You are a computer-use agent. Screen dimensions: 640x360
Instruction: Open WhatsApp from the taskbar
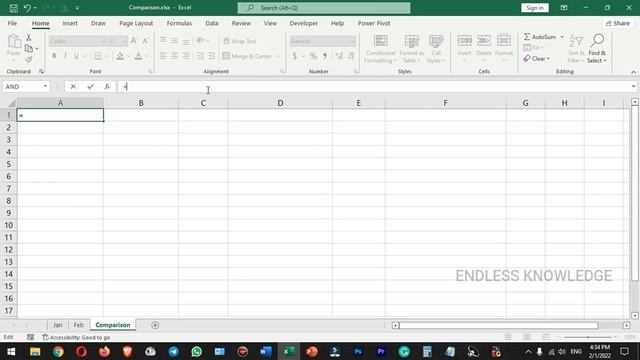point(196,351)
